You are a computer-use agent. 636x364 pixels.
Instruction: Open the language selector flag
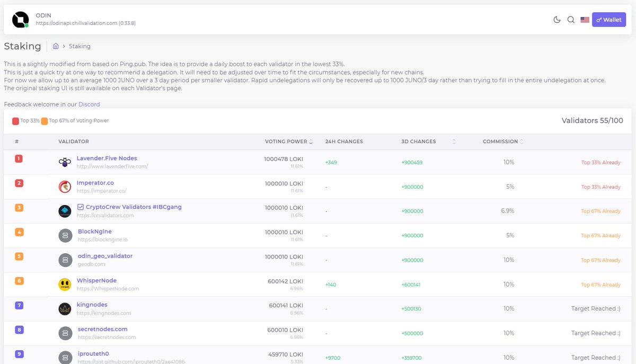click(x=585, y=19)
